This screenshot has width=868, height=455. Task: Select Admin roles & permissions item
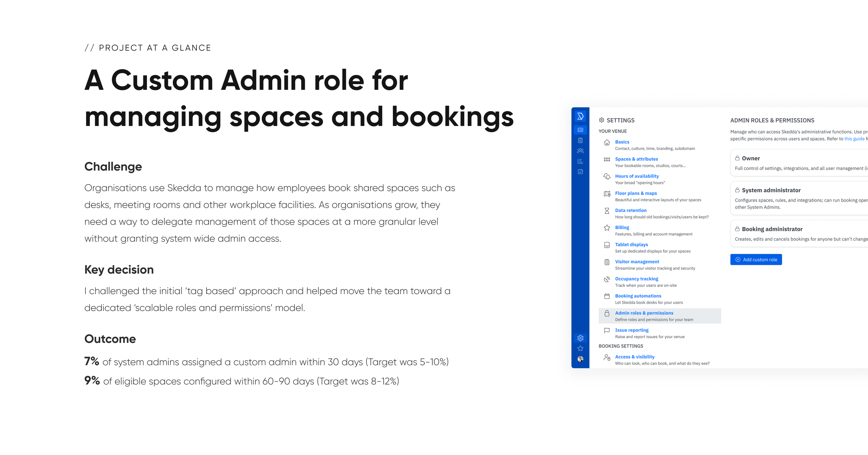pyautogui.click(x=659, y=316)
